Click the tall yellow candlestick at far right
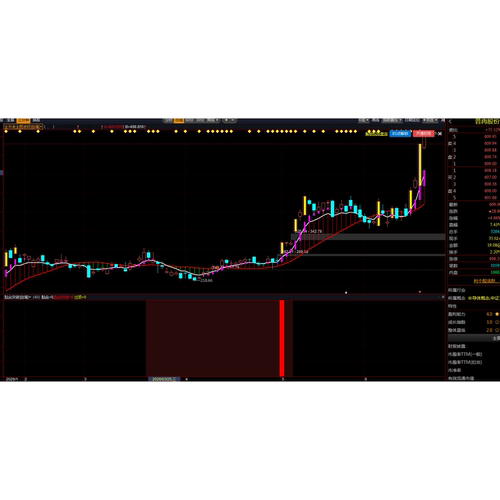 [x=420, y=165]
